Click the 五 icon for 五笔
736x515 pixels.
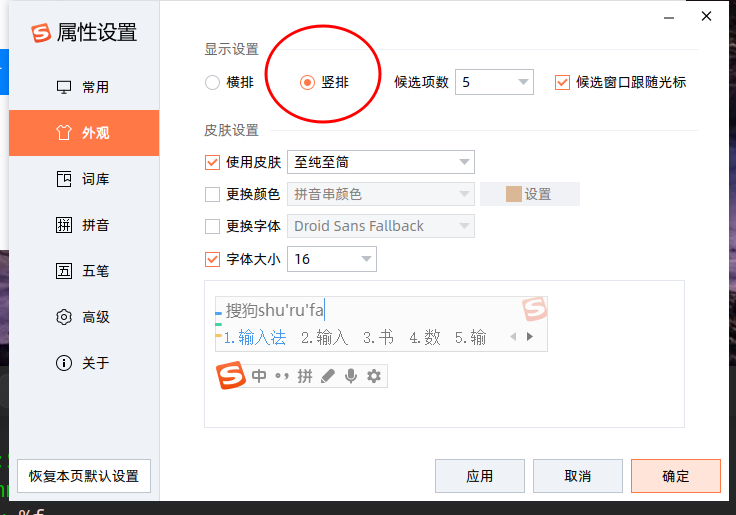pyautogui.click(x=64, y=271)
